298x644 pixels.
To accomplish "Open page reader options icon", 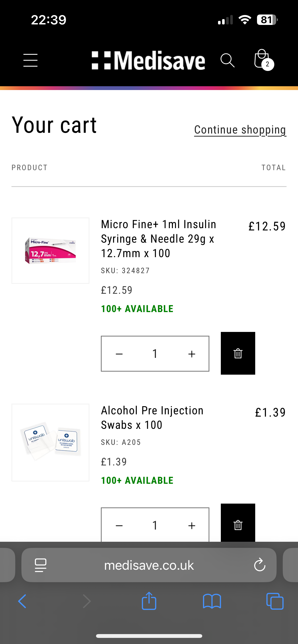I will tap(40, 565).
